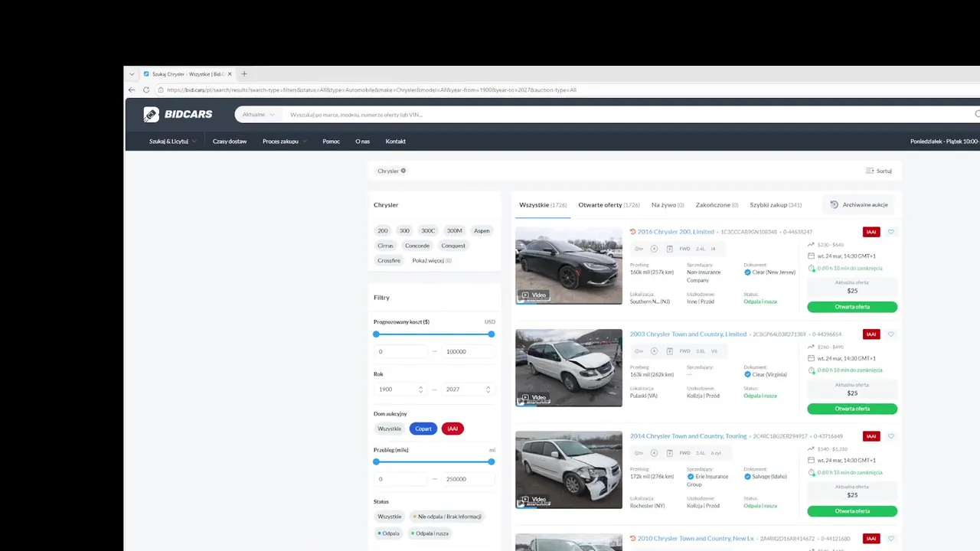Viewport: 980px width, 551px height.
Task: Click Otwarta oferta for 2016 Chrysler 200
Action: coord(852,307)
